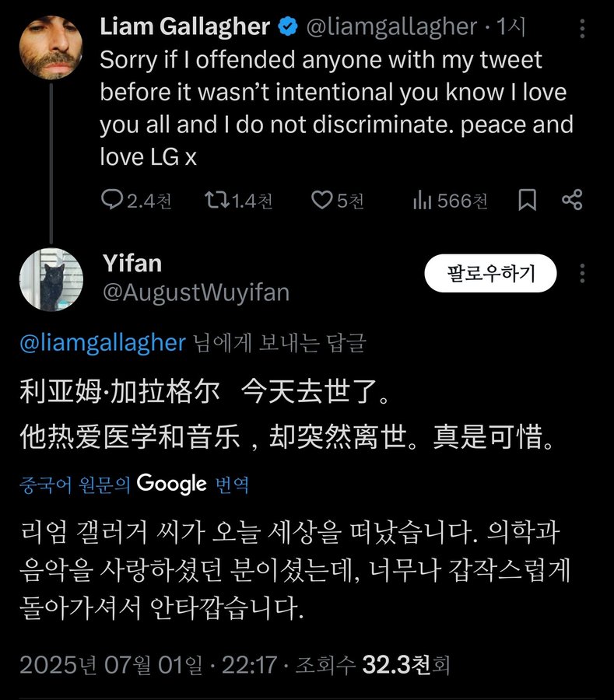Open view analytics bar chart icon
The width and height of the screenshot is (614, 700).
click(x=422, y=201)
